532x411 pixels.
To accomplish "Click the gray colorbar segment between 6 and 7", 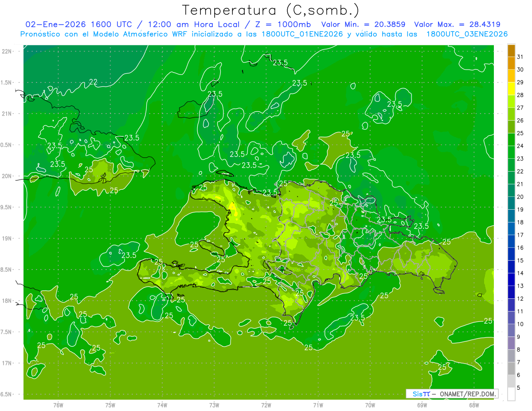I will (511, 369).
